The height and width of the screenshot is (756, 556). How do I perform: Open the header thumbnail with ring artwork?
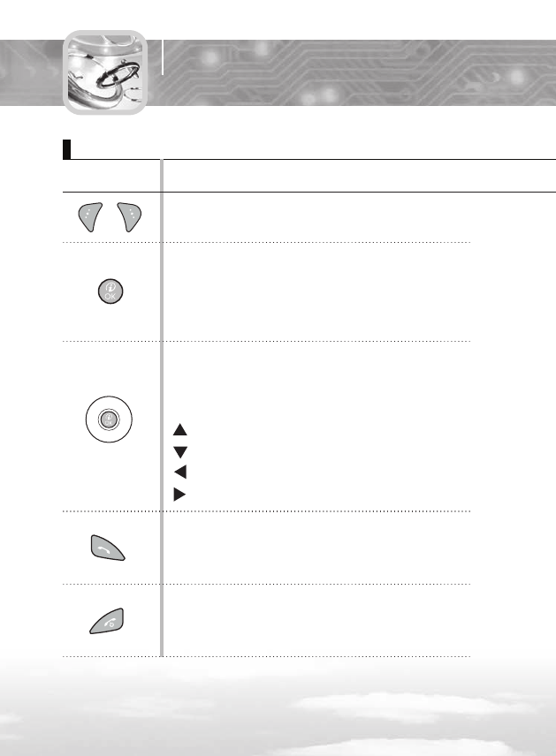(104, 72)
